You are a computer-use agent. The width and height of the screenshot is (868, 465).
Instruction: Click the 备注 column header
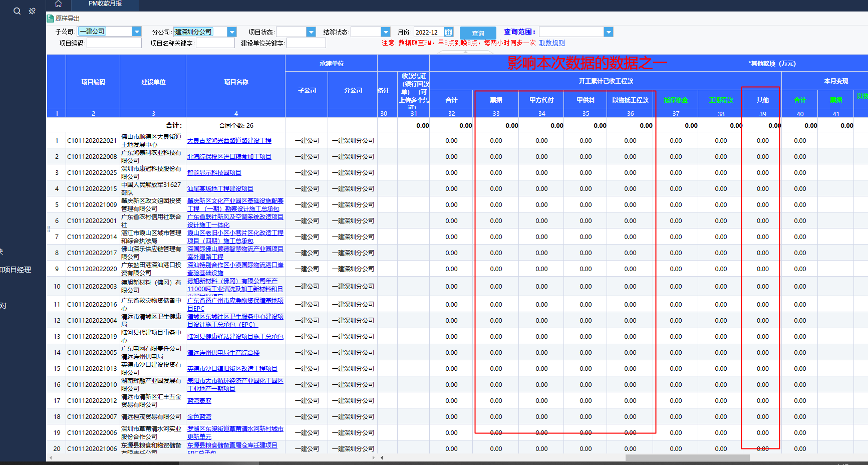[x=384, y=91]
